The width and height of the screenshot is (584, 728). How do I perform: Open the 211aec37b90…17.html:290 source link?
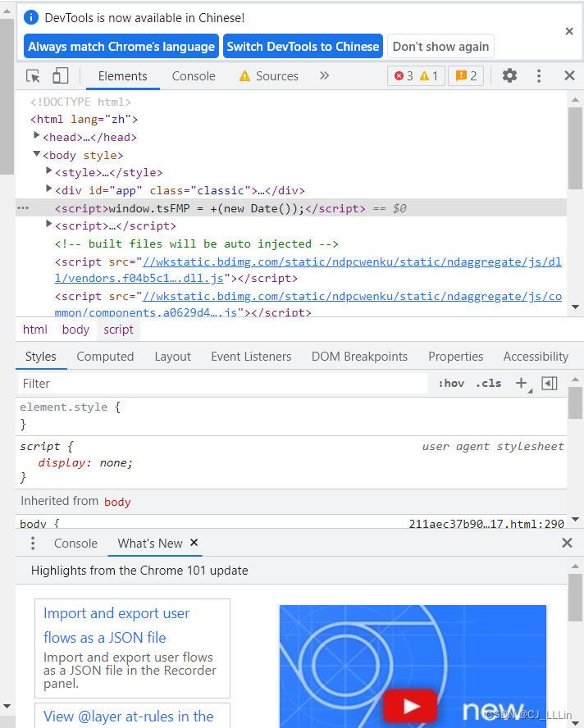486,524
